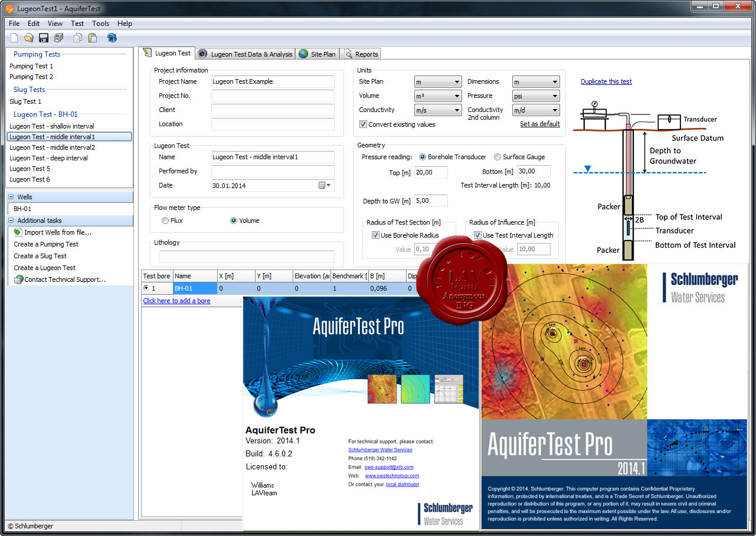Click Schlumberger Water Services support link
Screen dimensions: 756x536
click(380, 450)
